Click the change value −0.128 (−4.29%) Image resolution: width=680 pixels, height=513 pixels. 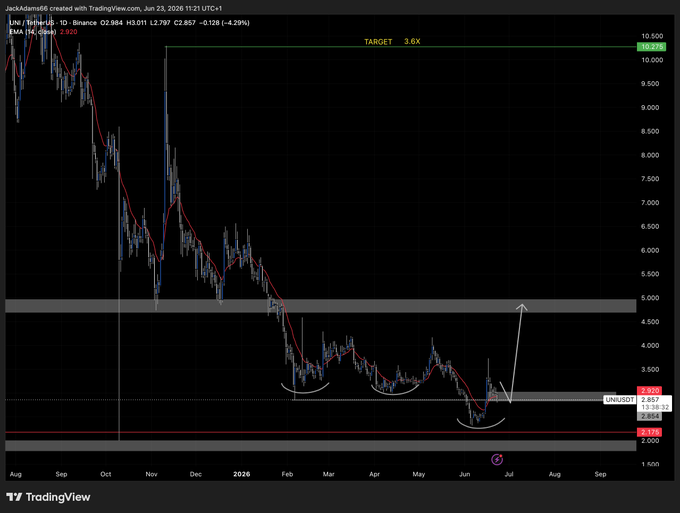(224, 23)
